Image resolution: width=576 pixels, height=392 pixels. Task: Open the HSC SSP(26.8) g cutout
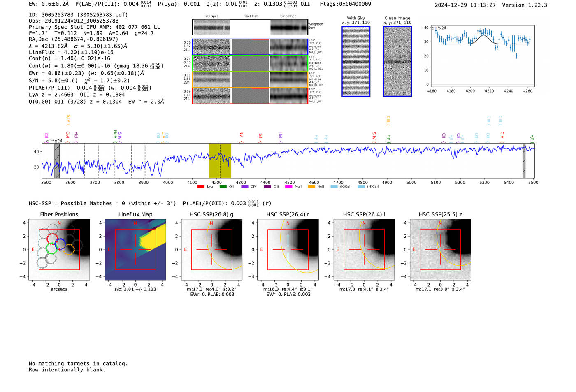coord(211,250)
